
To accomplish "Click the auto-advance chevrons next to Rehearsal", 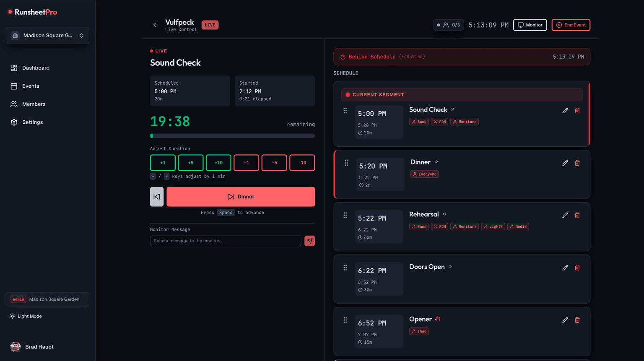I will 444,214.
